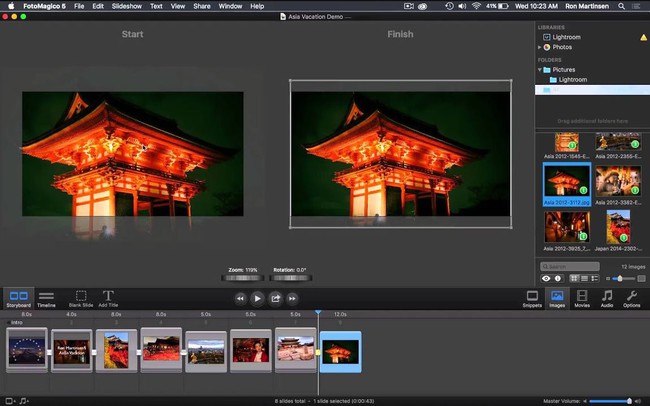Open the View menu
650x406 pixels.
point(178,6)
